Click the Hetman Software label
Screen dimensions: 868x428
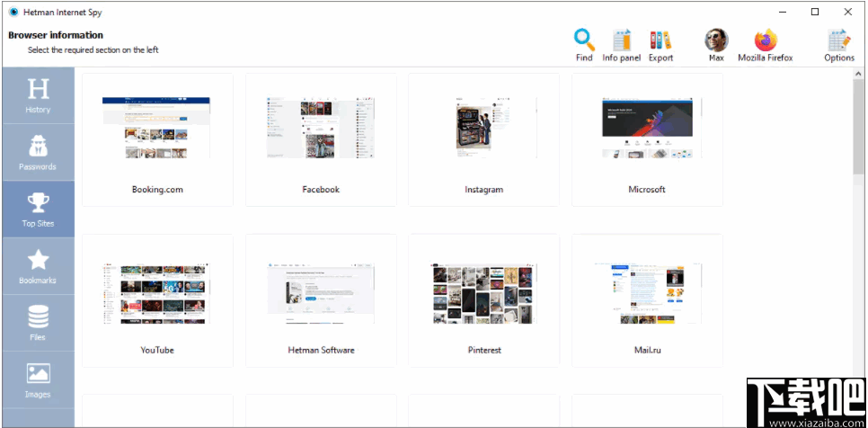tap(321, 350)
